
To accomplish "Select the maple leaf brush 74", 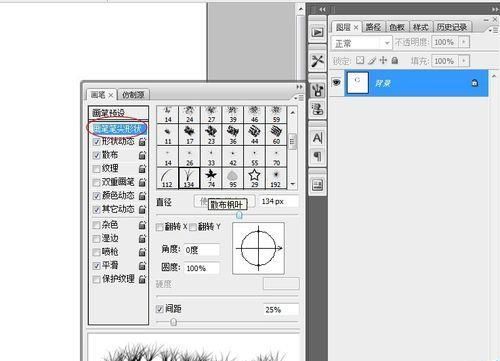I will point(211,178).
